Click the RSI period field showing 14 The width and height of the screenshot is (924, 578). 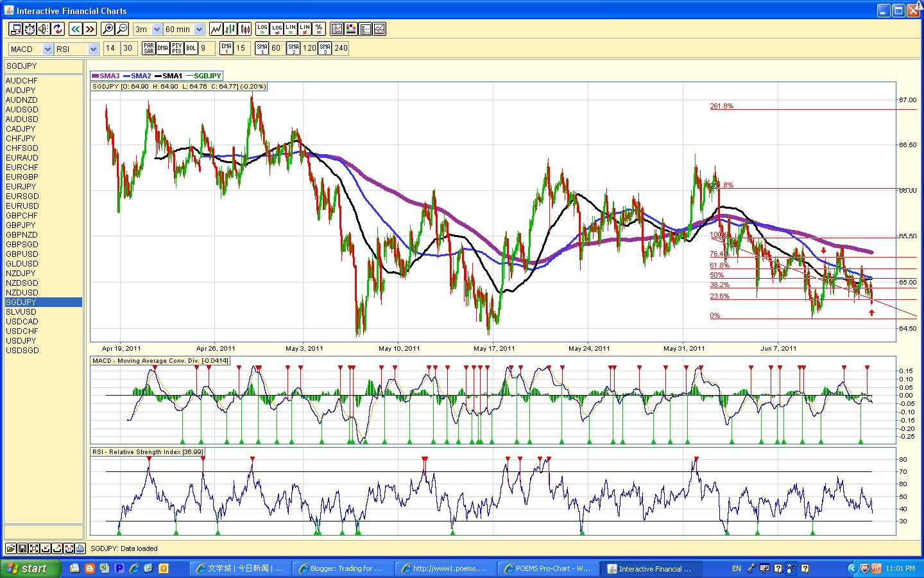click(x=111, y=48)
